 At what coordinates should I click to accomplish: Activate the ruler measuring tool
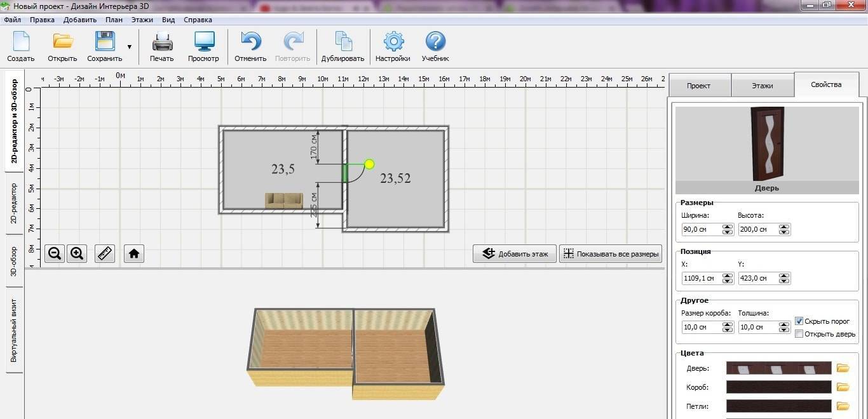pos(105,254)
